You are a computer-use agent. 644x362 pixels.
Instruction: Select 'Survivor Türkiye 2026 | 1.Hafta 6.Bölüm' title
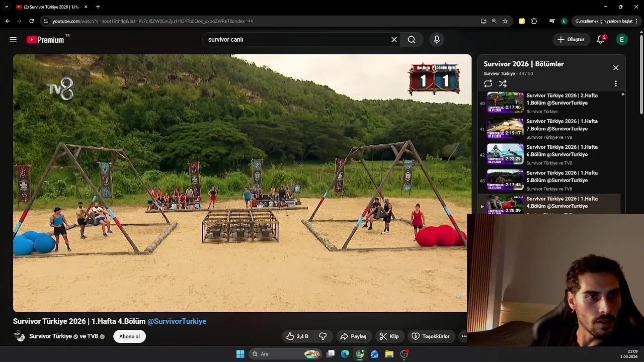(x=562, y=151)
